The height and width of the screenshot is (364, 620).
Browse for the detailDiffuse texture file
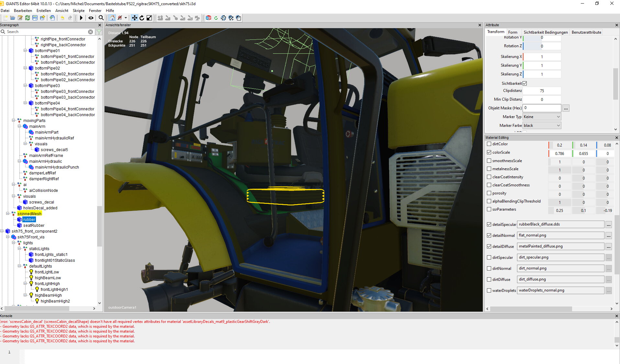(609, 247)
